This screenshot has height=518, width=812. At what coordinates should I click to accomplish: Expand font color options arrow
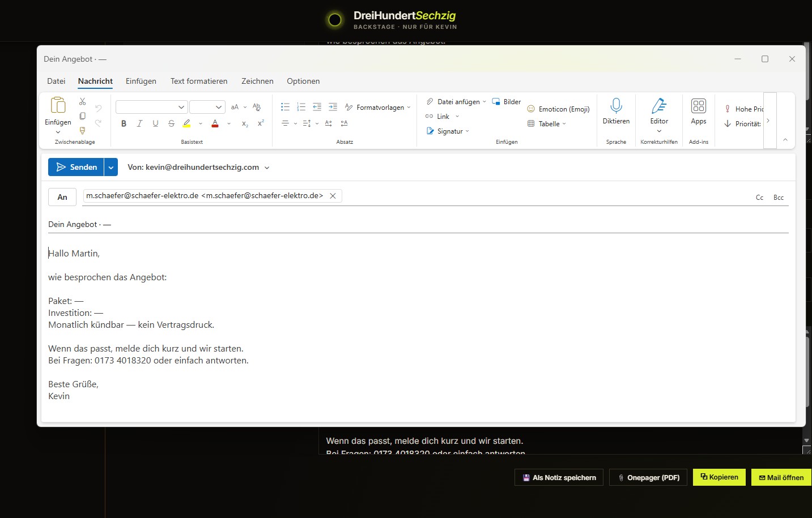click(x=229, y=123)
